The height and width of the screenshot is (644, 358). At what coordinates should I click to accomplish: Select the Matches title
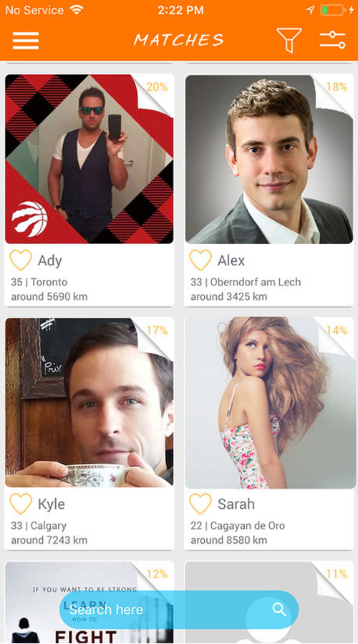tap(179, 40)
